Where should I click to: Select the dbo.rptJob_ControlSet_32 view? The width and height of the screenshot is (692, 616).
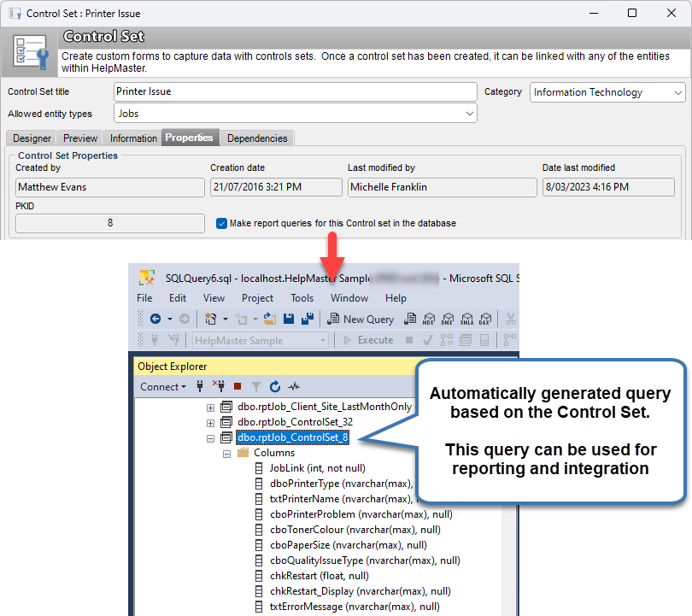point(296,422)
